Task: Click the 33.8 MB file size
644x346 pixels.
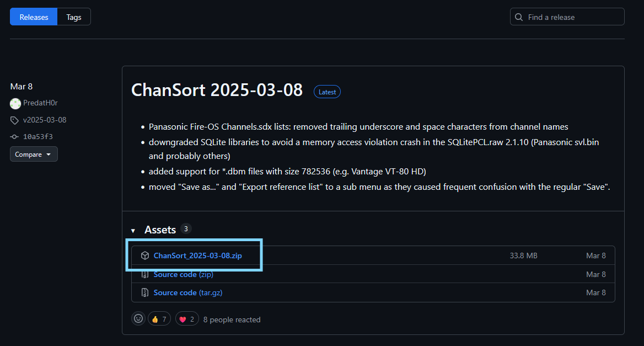Action: click(523, 255)
